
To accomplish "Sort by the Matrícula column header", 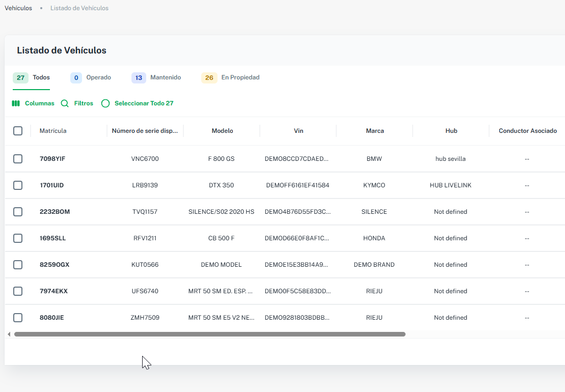I will 53,131.
